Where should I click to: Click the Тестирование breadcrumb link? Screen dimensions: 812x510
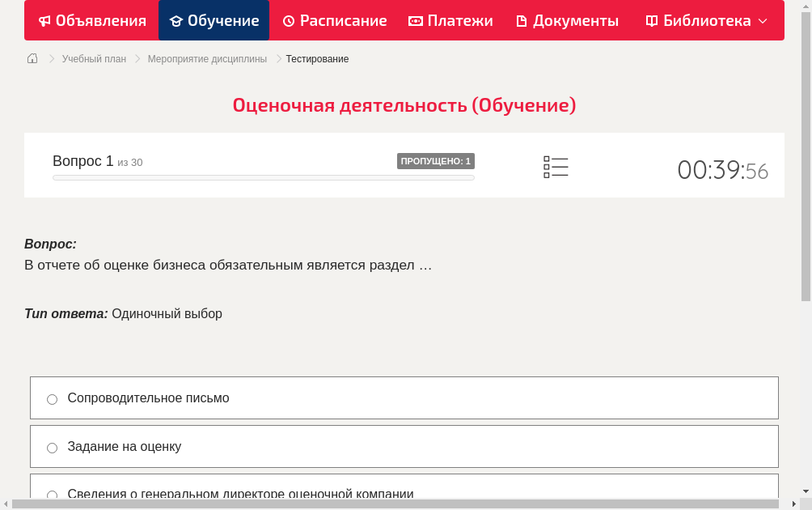point(316,58)
